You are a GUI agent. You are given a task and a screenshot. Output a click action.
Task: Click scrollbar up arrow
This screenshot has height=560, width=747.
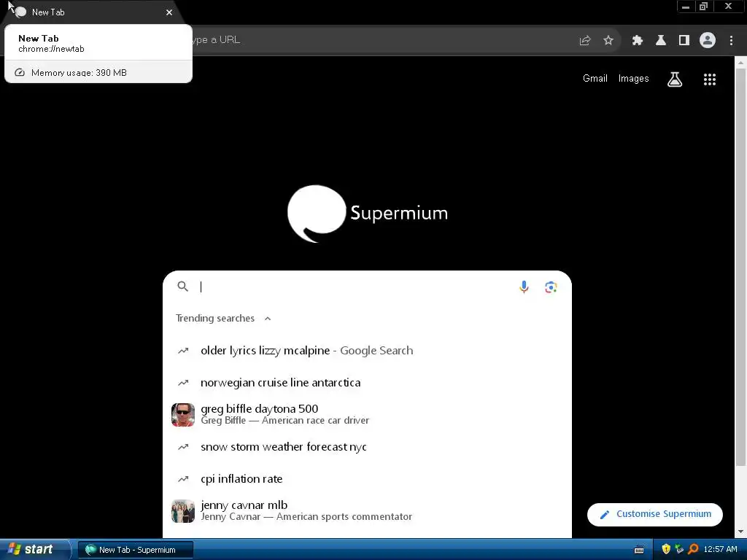pos(741,62)
